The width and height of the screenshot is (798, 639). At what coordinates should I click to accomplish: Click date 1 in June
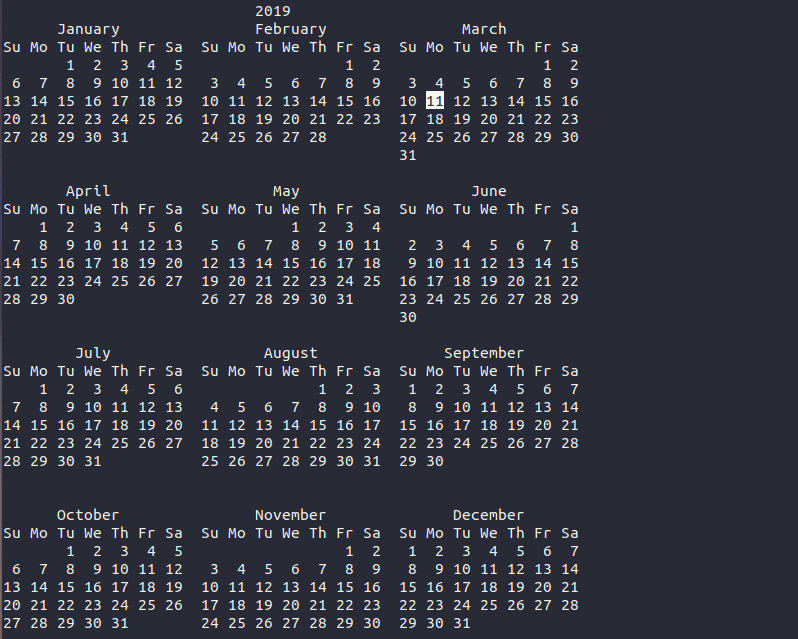(574, 227)
